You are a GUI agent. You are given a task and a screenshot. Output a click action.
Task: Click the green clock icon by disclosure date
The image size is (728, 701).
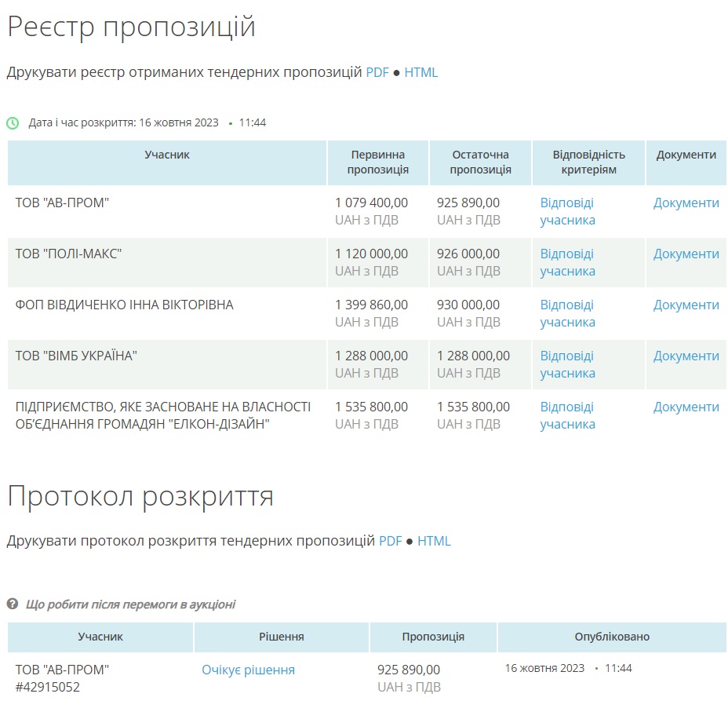pyautogui.click(x=13, y=123)
